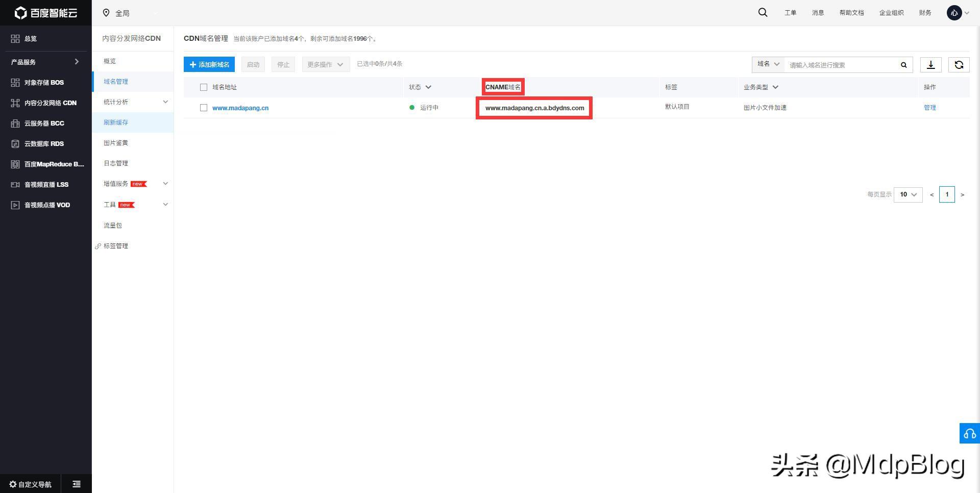Open the 帮助文档 top navigation link
The width and height of the screenshot is (980, 493).
click(x=851, y=13)
